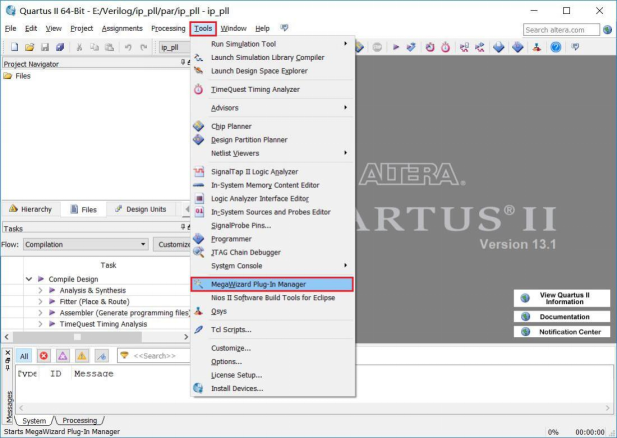This screenshot has height=438, width=617.
Task: Open the ip_pll entity dropdown in the toolbar
Action: [175, 47]
